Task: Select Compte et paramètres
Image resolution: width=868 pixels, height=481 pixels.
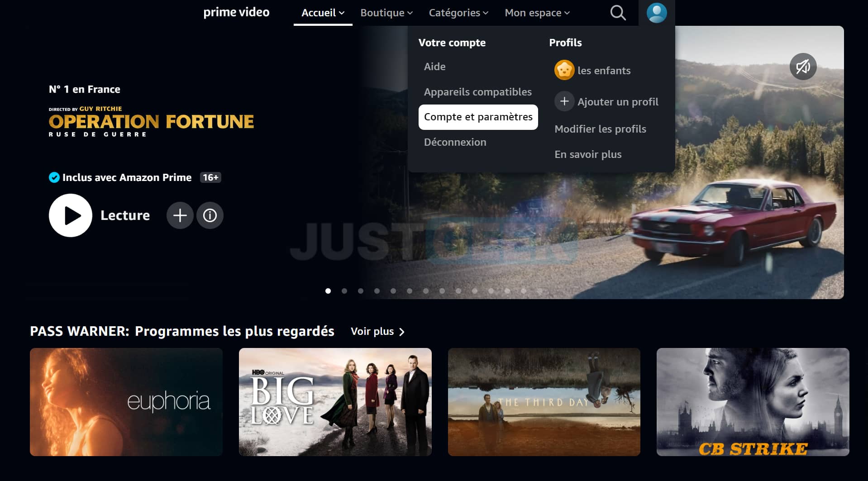Action: click(478, 117)
